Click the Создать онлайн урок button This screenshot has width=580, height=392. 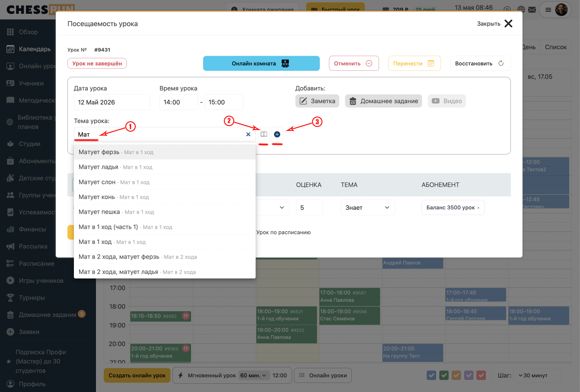[x=137, y=375]
